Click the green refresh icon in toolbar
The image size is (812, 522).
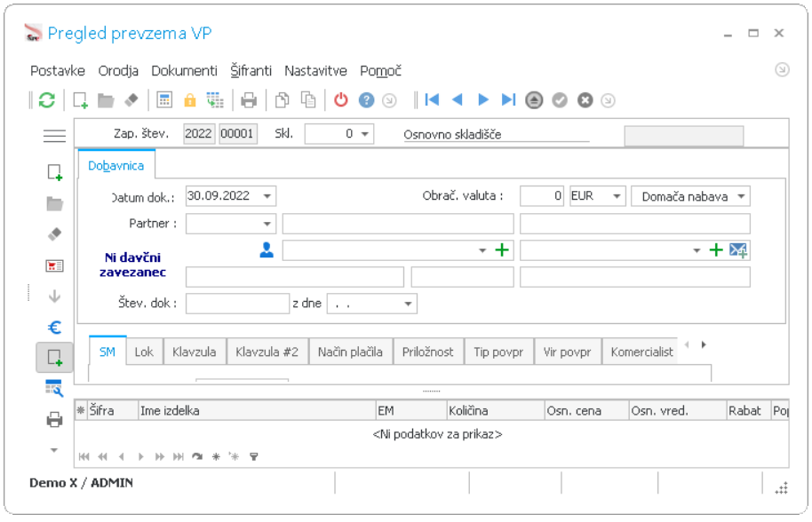pos(46,99)
